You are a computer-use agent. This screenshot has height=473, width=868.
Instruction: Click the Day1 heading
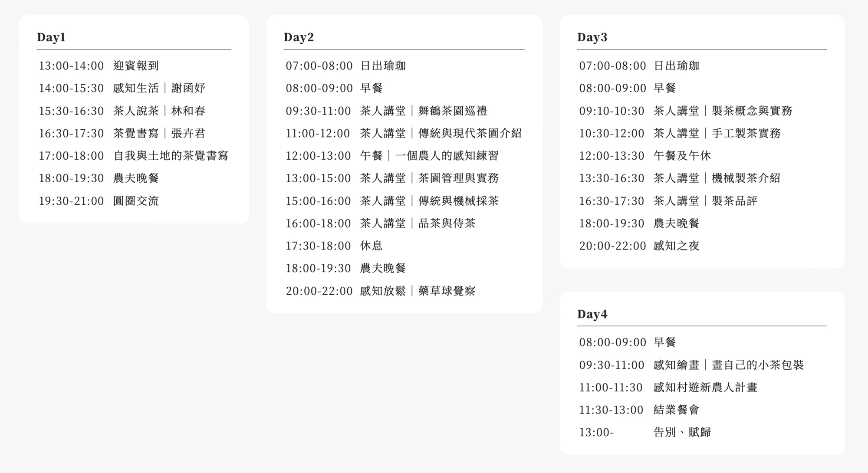click(51, 37)
